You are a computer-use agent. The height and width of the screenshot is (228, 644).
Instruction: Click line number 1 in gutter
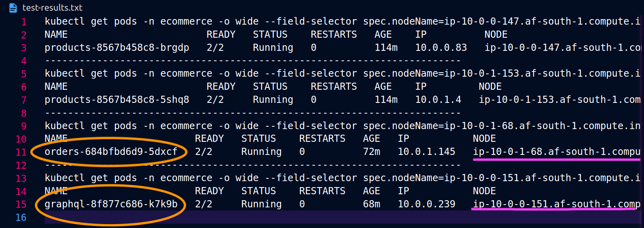[x=24, y=22]
